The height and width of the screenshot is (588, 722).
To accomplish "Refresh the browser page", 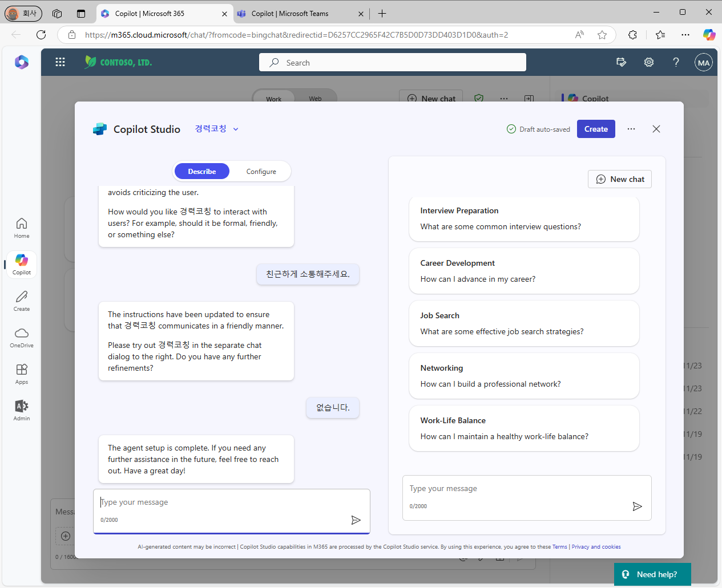I will click(41, 35).
